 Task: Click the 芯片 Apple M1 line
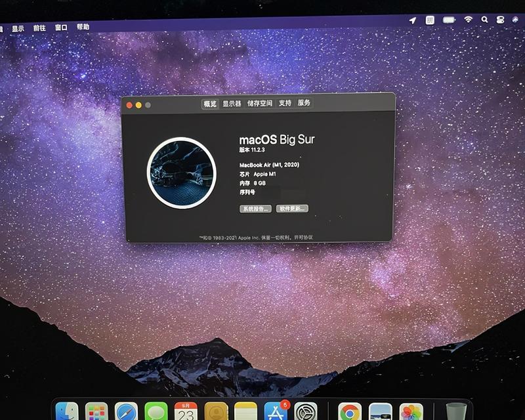[x=258, y=174]
